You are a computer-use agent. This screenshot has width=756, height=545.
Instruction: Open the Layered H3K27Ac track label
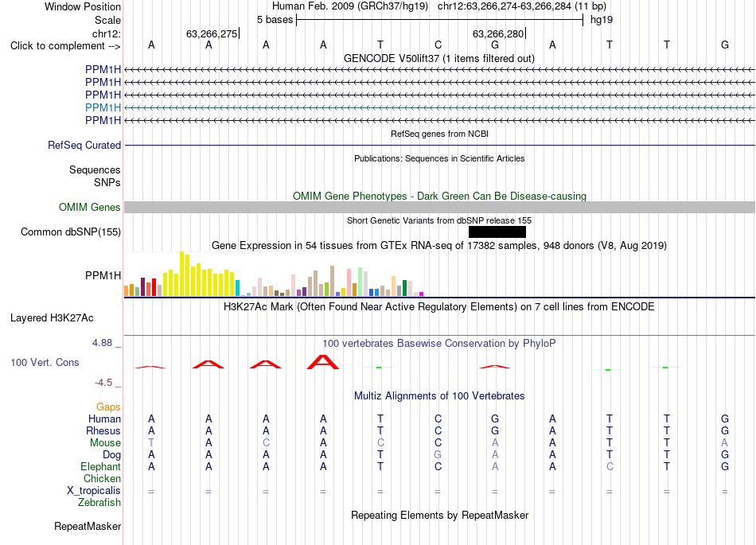pos(52,318)
